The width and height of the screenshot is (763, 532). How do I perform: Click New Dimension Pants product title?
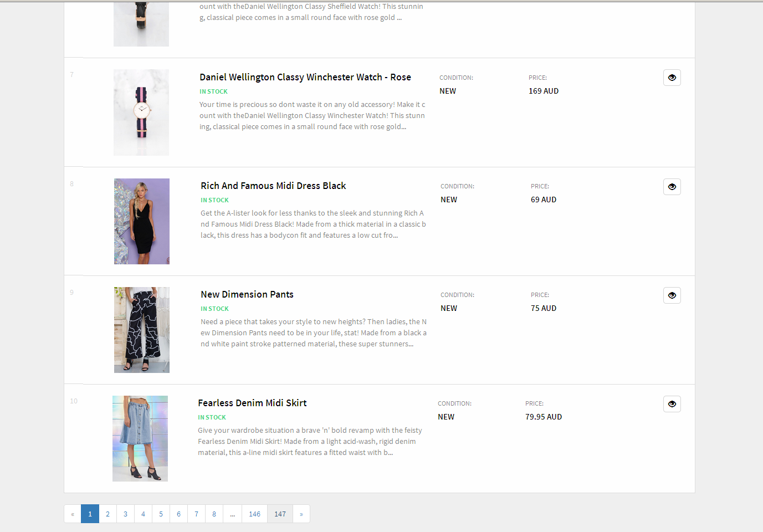pos(247,294)
